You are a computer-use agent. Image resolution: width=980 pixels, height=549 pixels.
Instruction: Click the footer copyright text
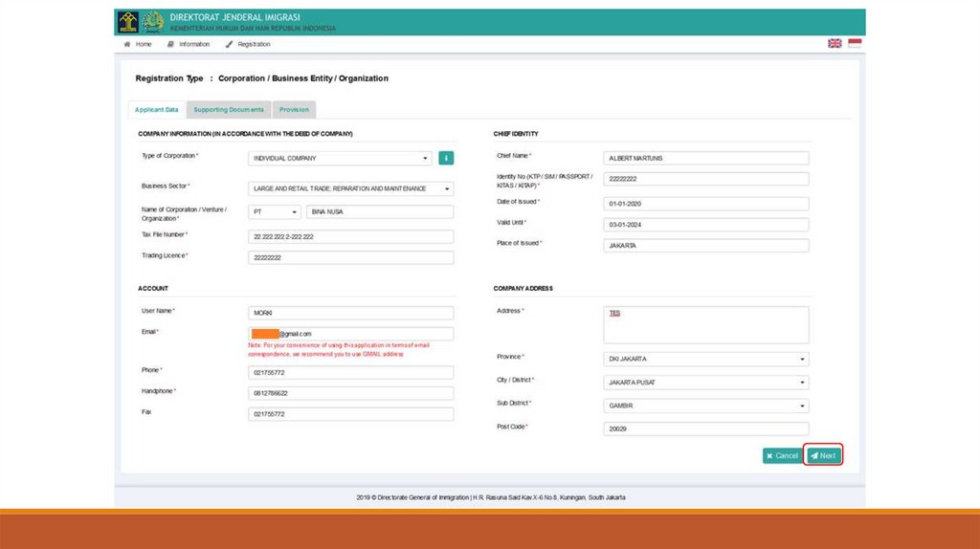(x=491, y=497)
